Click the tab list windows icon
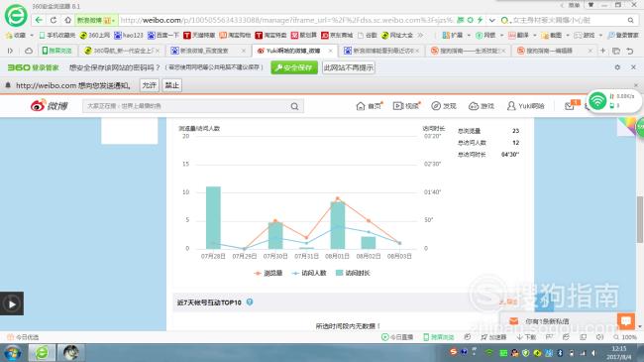644x362 pixels. click(616, 51)
